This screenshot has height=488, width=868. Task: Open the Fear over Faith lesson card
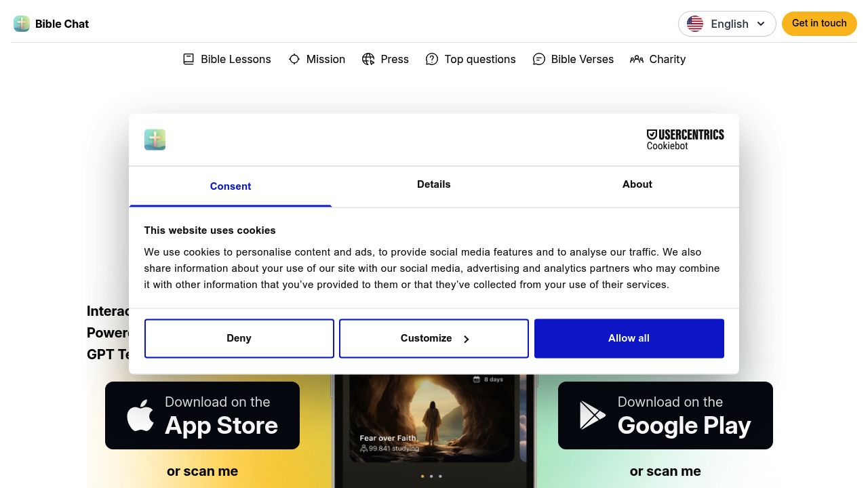pos(432,417)
